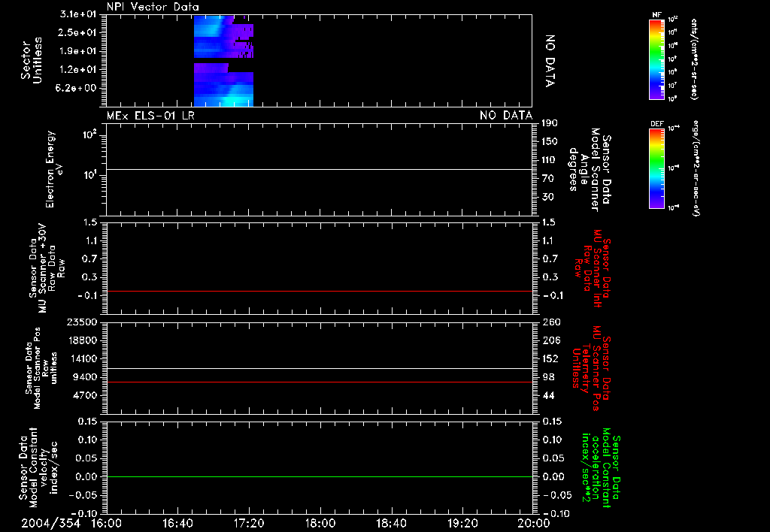This screenshot has width=770, height=532.
Task: Click the 'Model Scanner Angle degrees' axis title
Action: pyautogui.click(x=590, y=169)
